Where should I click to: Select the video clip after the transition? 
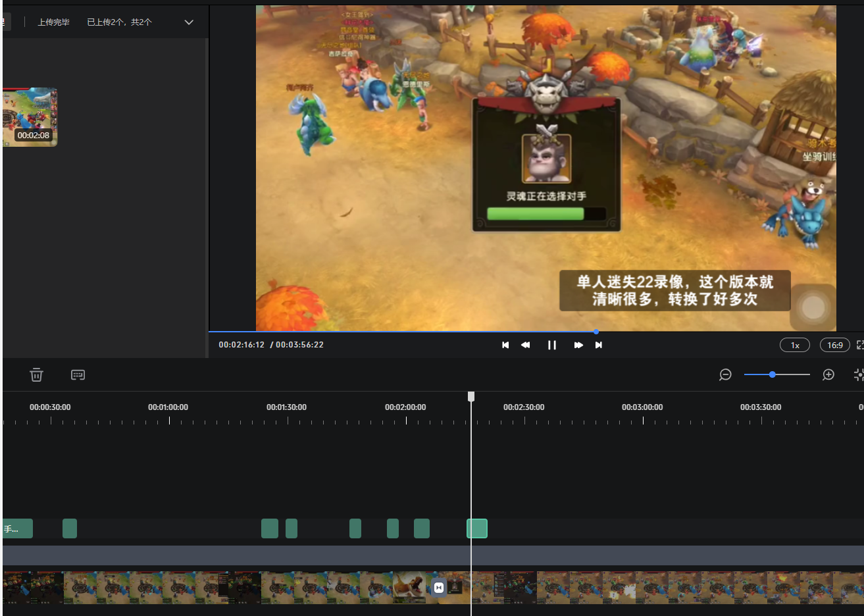[x=651, y=588]
